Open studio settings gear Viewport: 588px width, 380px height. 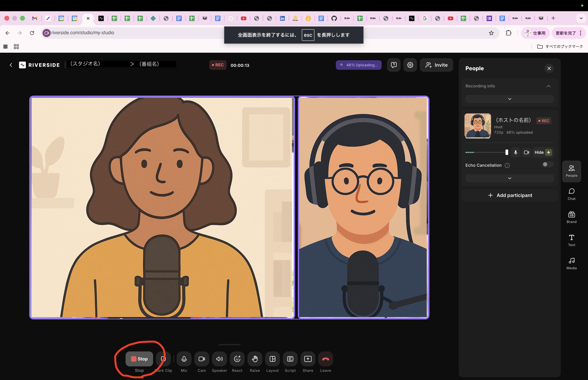click(410, 65)
